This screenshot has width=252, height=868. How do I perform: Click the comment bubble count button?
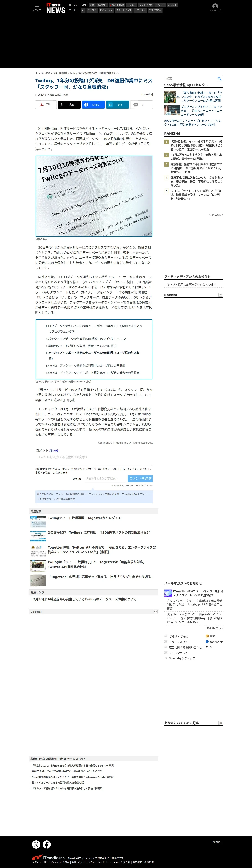(x=142, y=104)
